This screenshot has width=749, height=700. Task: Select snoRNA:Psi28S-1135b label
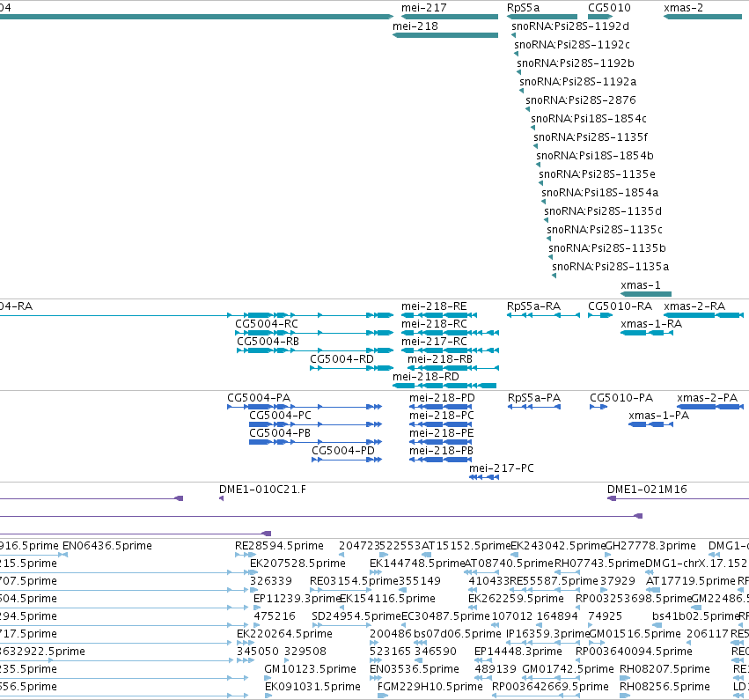click(607, 248)
